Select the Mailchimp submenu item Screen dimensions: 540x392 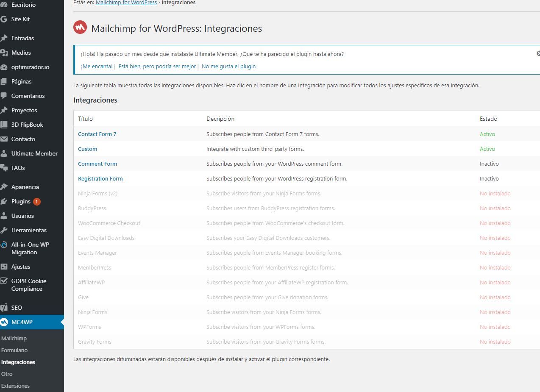(14, 338)
